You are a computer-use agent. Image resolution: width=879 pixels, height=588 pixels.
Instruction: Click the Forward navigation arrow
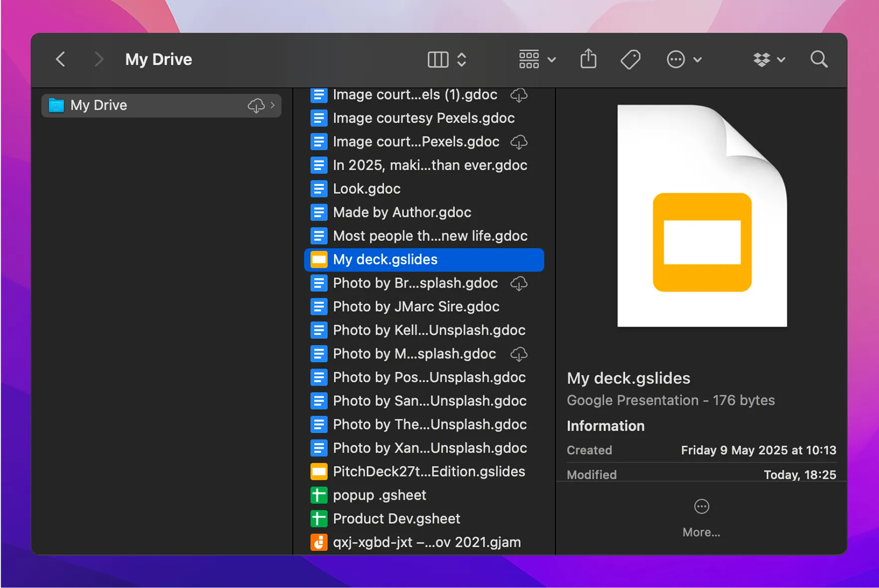99,59
